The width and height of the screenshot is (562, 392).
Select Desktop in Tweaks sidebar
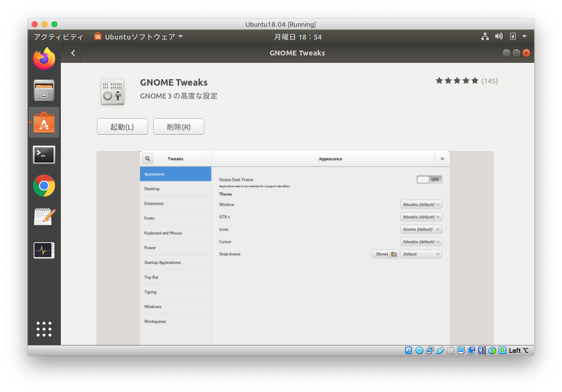[x=176, y=189]
